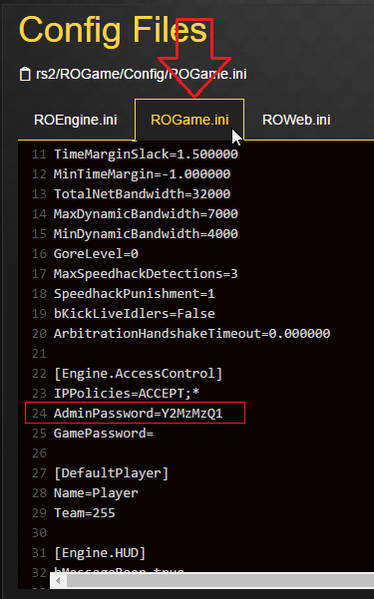
Task: Click line number 30 in the gutter
Action: coord(39,533)
